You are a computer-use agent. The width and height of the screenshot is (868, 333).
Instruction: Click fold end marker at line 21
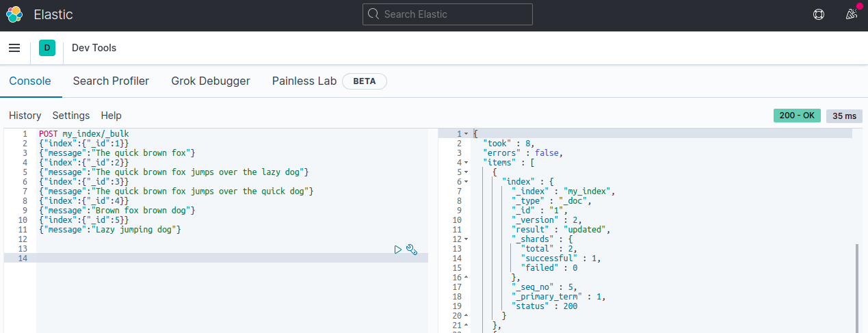466,325
